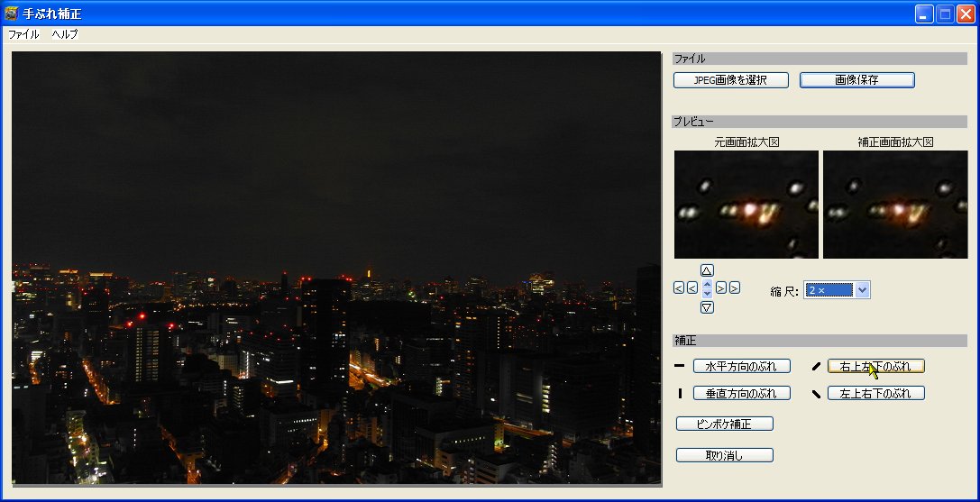Maximize the 手ぶれ補正 window

click(945, 14)
